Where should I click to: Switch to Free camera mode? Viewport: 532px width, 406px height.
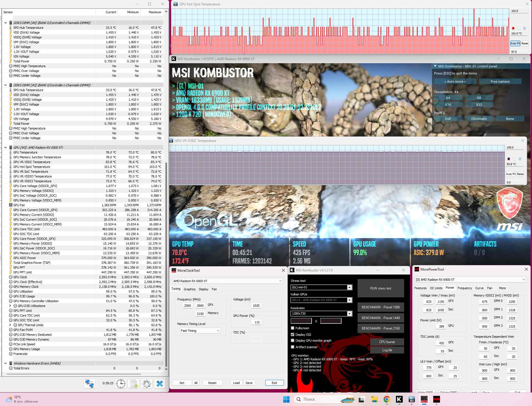click(x=500, y=82)
